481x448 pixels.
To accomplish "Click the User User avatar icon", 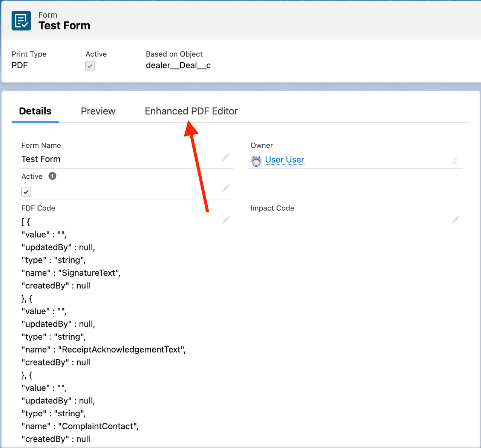I will (x=256, y=161).
